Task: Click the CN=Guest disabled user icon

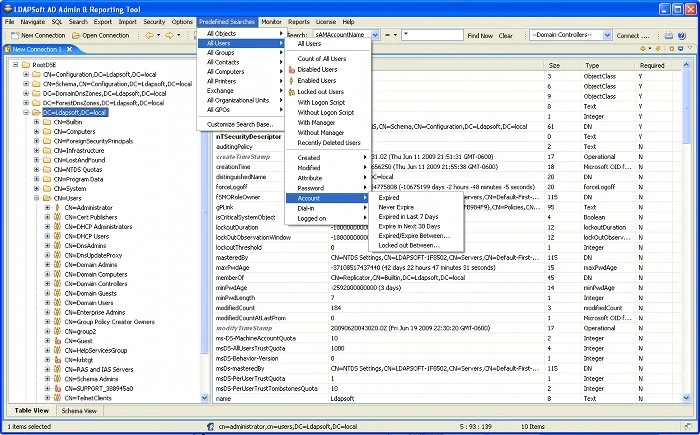Action: pos(57,341)
